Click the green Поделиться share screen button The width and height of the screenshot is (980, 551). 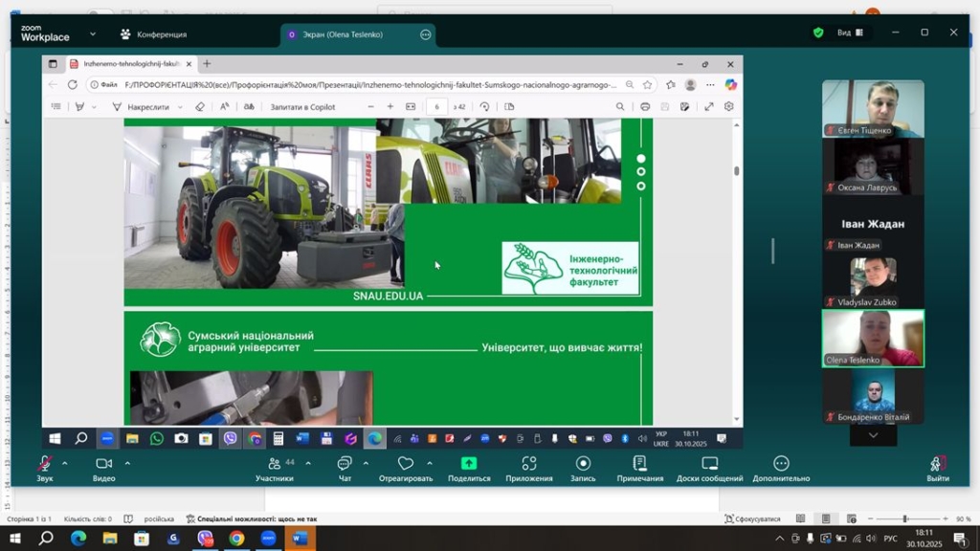coord(469,464)
